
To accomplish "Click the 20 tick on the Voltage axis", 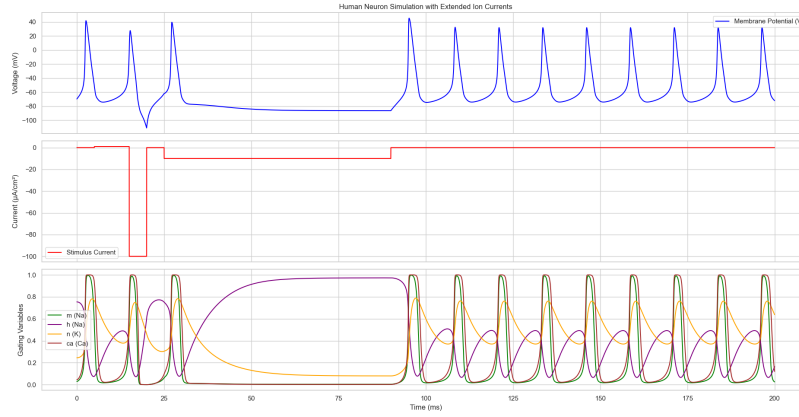I will click(x=33, y=36).
